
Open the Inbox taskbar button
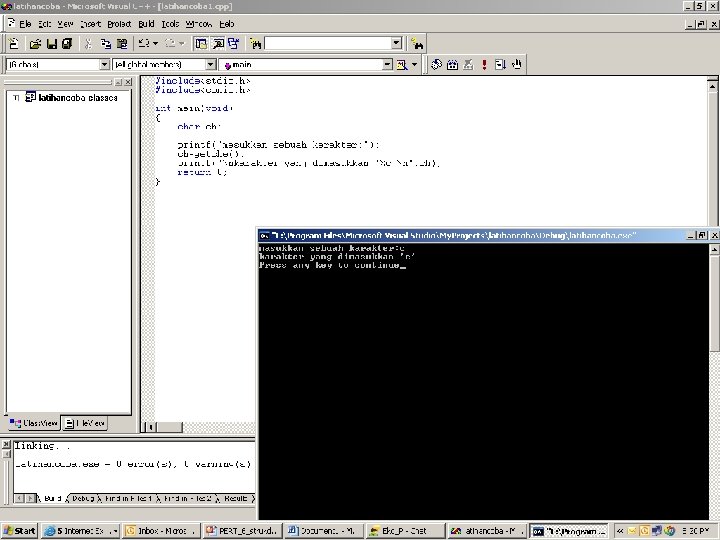[160, 531]
